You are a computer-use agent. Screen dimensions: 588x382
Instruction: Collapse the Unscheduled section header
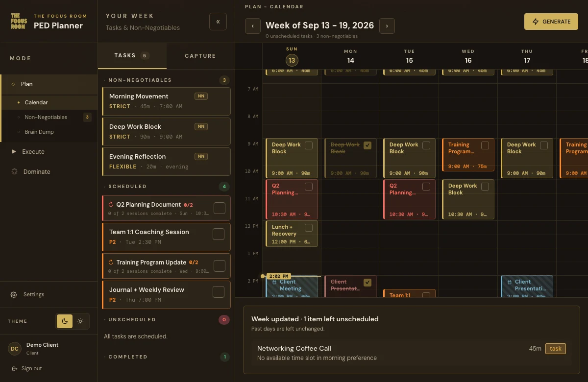pyautogui.click(x=166, y=320)
